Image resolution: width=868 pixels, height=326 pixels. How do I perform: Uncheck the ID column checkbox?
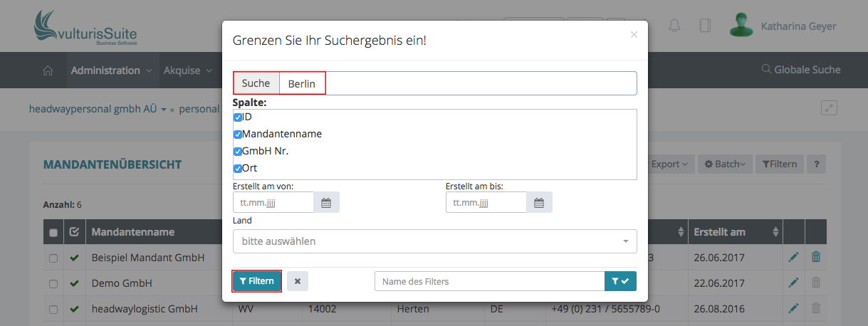pos(238,117)
